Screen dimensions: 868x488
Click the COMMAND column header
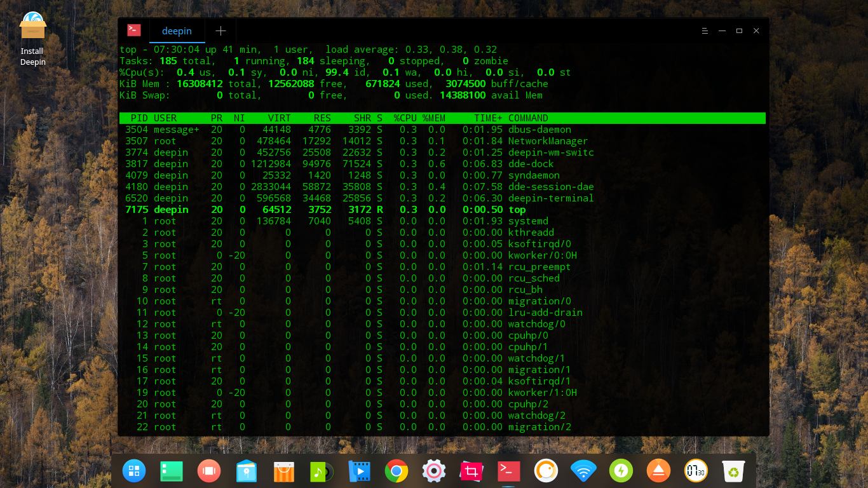(x=528, y=118)
